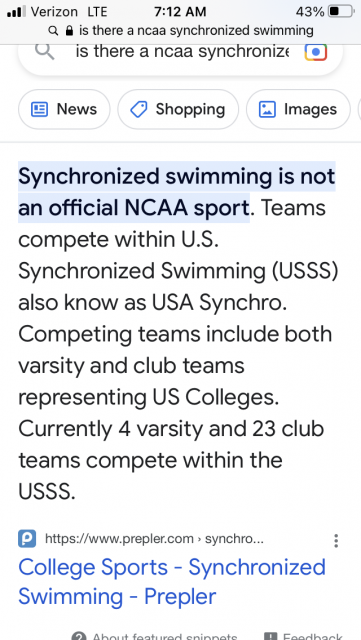The height and width of the screenshot is (640, 361).
Task: Tap the magnifying glass search icon
Action: tap(45, 52)
